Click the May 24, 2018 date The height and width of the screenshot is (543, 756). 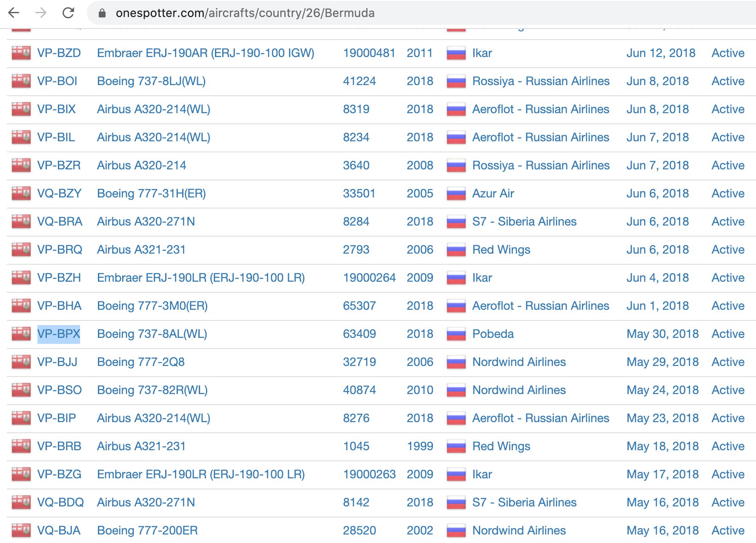[663, 390]
